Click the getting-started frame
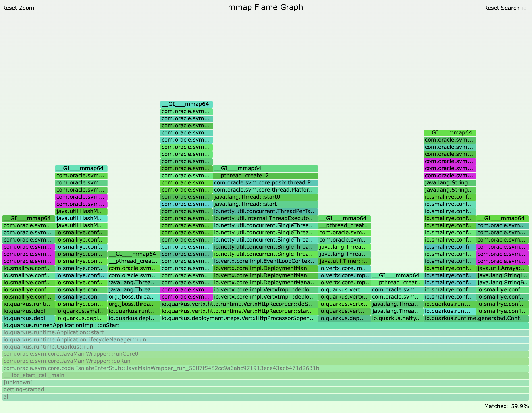 [x=266, y=390]
